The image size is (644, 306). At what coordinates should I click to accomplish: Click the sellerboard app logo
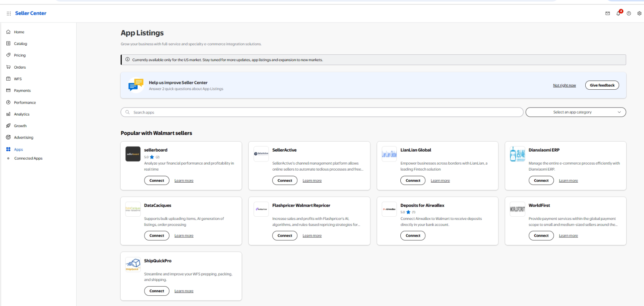[133, 154]
